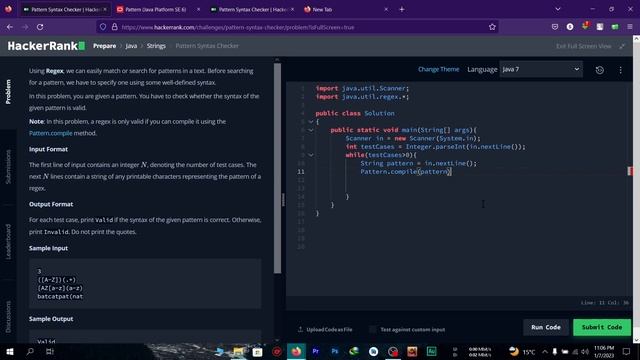Screen dimensions: 640x360
Task: Open the Java 7 language dropdown
Action: [x=541, y=69]
